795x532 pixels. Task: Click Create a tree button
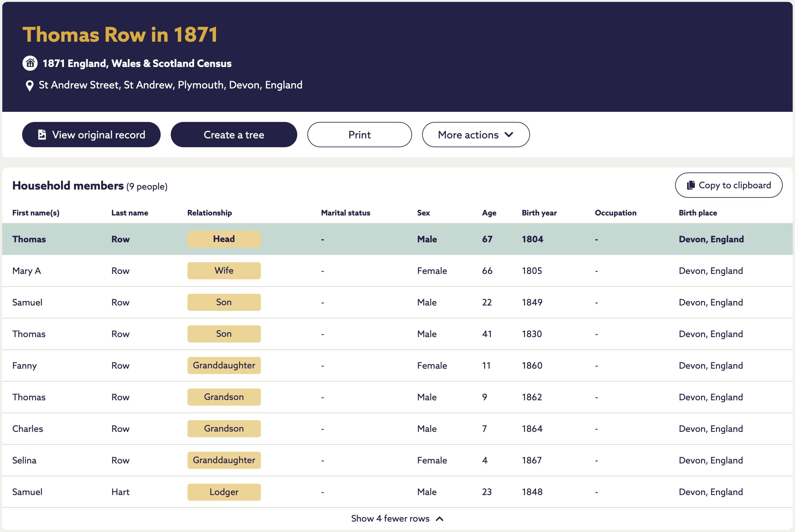click(x=234, y=135)
